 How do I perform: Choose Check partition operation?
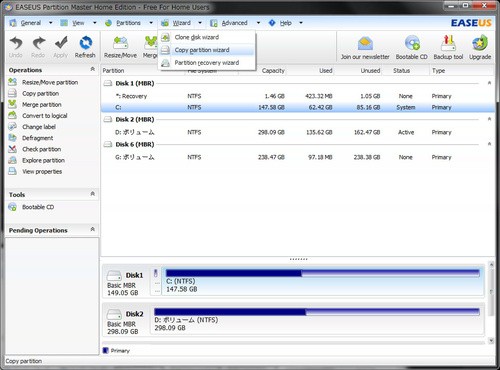point(41,149)
